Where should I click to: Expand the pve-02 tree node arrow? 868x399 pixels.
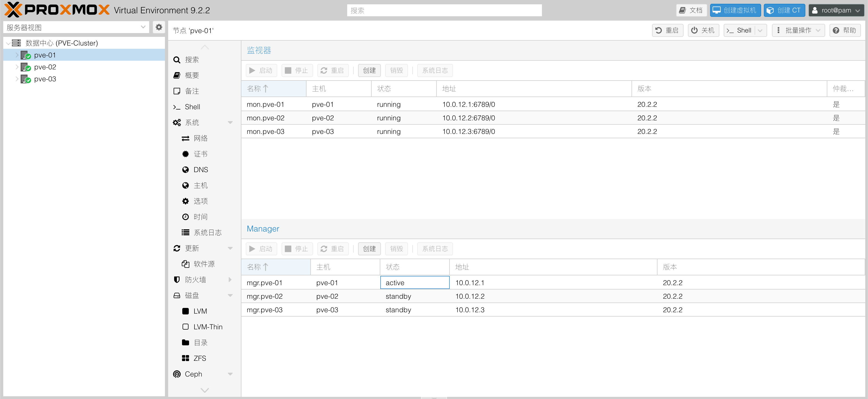17,67
